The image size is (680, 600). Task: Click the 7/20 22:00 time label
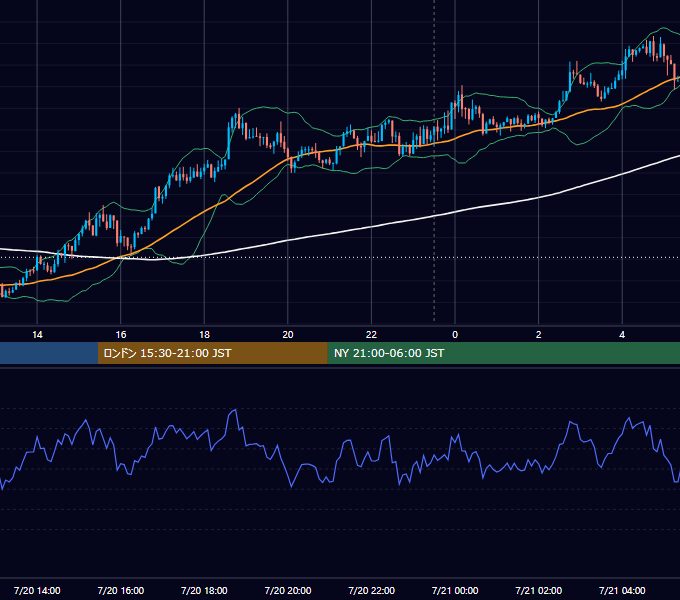(x=372, y=590)
